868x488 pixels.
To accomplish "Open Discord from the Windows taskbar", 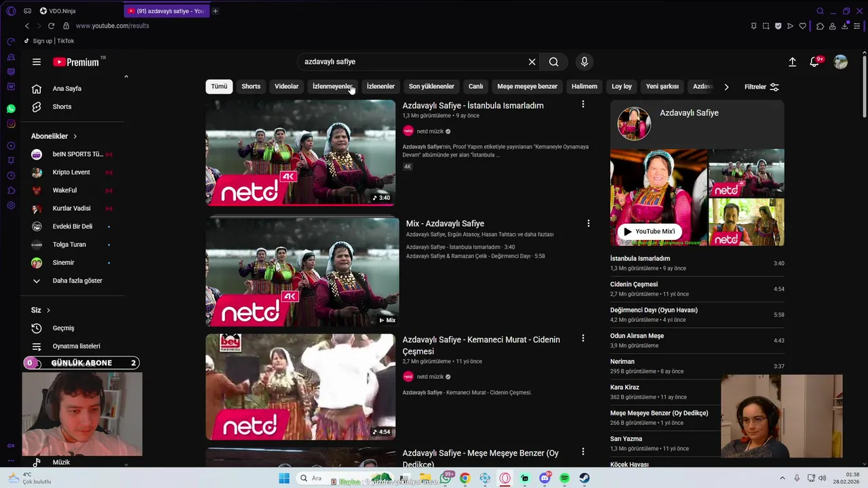I will coord(545,479).
